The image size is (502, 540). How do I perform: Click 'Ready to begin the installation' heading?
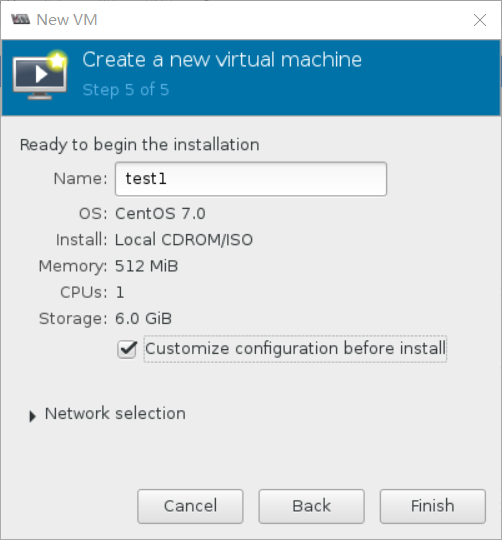coord(139,145)
